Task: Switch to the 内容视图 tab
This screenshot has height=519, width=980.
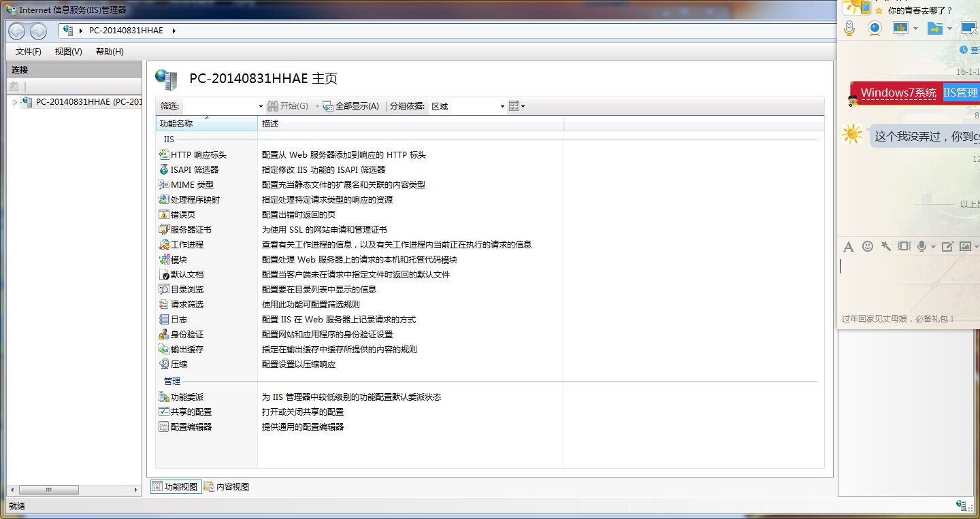Action: tap(227, 486)
